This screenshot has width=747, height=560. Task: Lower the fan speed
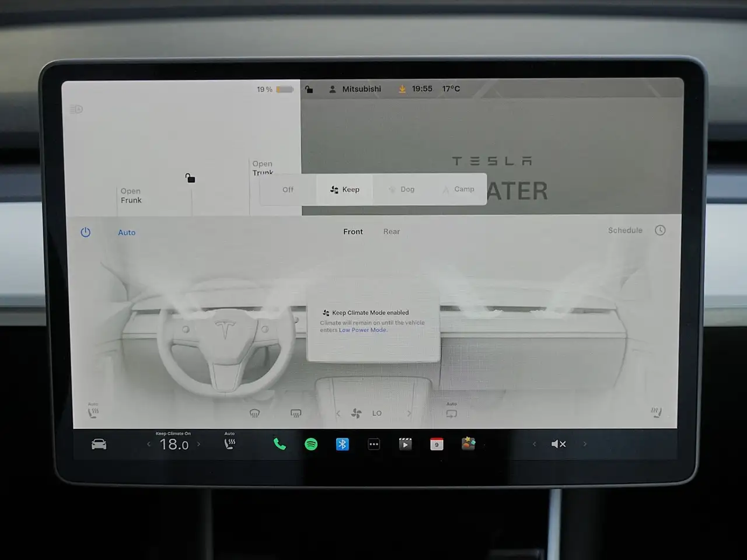pos(338,414)
